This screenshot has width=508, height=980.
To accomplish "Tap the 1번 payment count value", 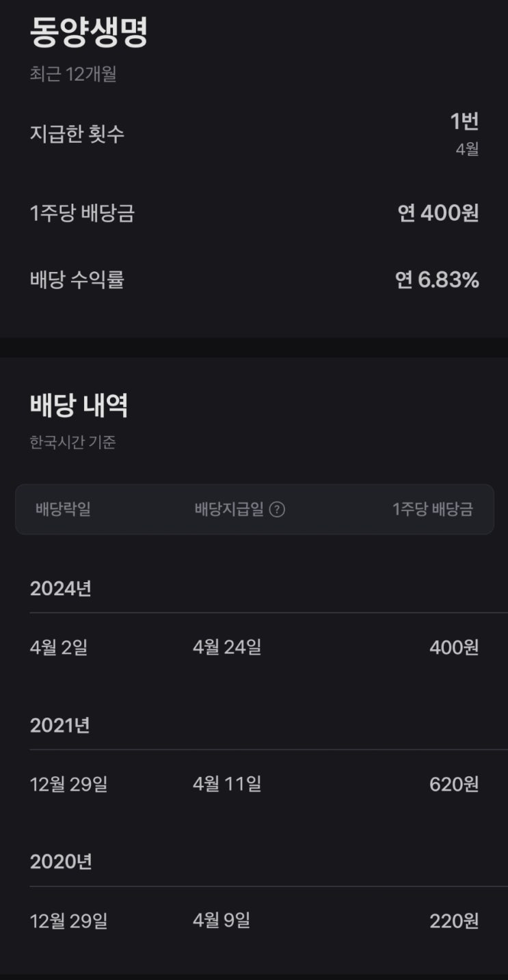I will click(x=464, y=122).
